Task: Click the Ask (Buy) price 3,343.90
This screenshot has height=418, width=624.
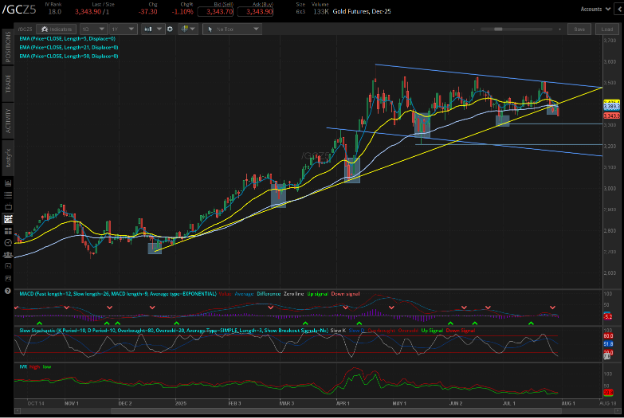Action: tap(255, 12)
